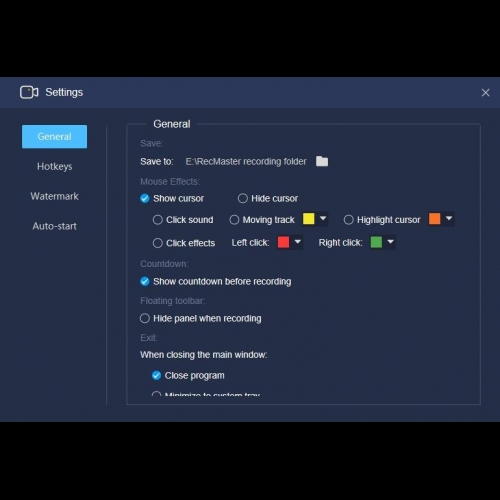
Task: Expand the Moving track color dropdown arrow
Action: point(323,219)
